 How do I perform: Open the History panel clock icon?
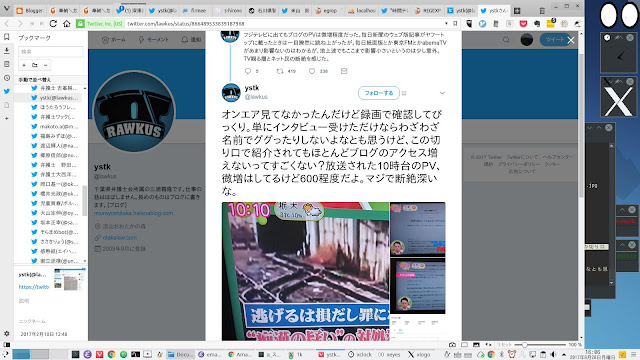pos(7,78)
